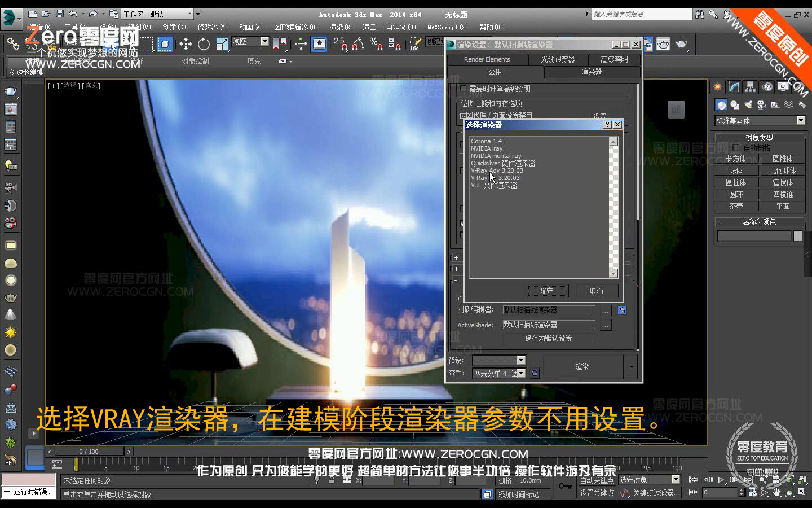Create a Teapot primitive button
This screenshot has width=812, height=508.
pos(736,207)
